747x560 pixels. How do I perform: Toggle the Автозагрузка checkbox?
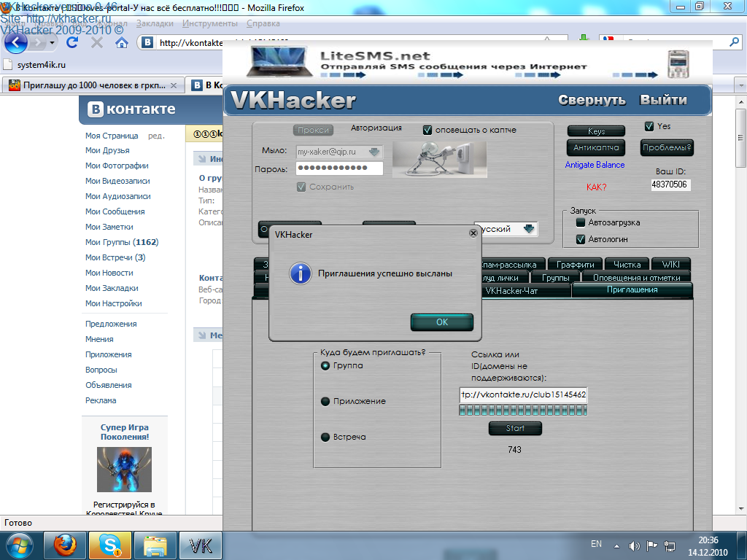pos(580,222)
